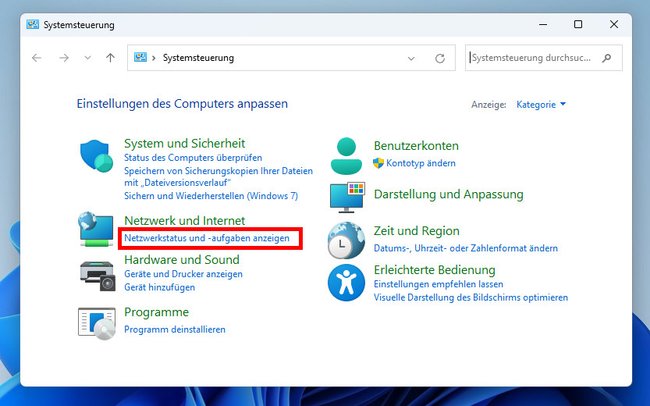Click Systemsteuerung breadcrumb in the address bar
This screenshot has height=406, width=650.
(198, 58)
